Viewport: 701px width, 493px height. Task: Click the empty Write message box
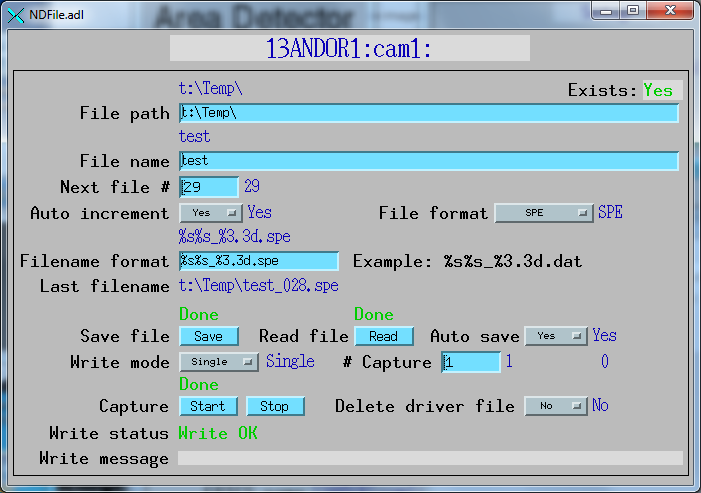point(430,458)
